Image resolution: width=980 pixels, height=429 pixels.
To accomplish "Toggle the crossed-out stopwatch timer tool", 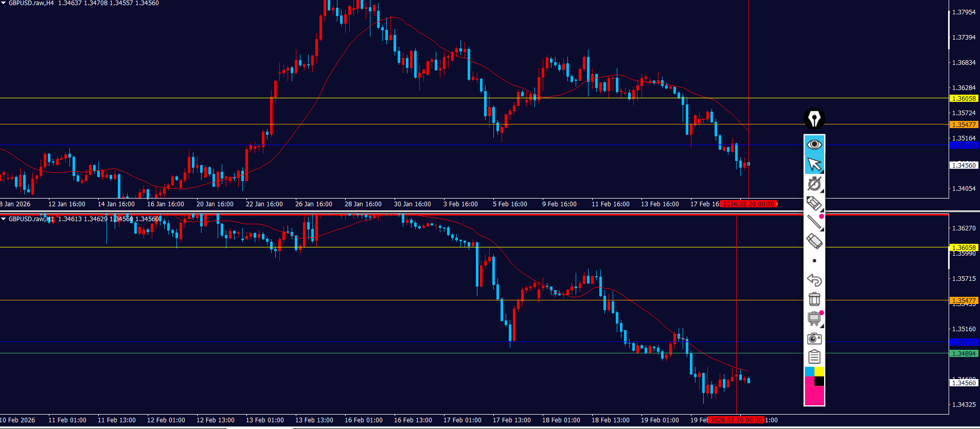I will pyautogui.click(x=814, y=184).
